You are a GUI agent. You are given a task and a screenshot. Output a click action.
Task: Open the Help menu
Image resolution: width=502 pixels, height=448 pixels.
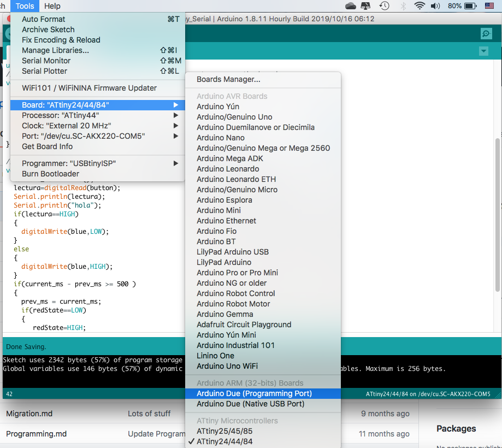point(52,6)
